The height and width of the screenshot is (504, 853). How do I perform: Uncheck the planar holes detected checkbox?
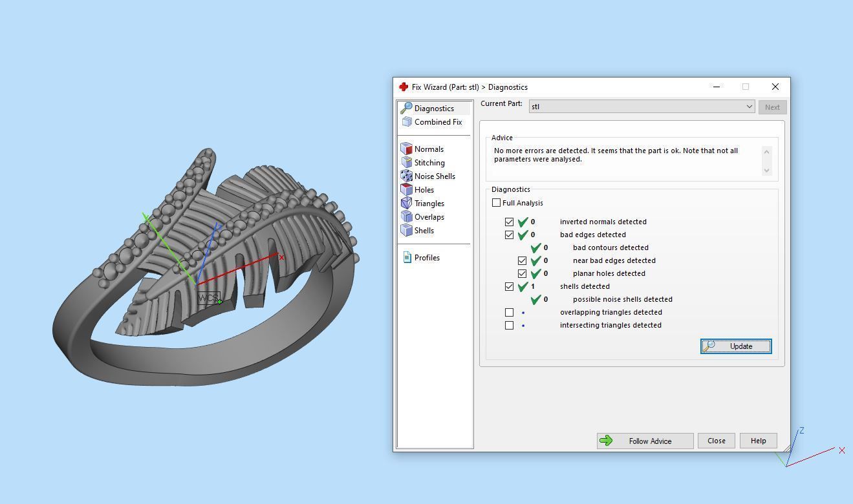point(522,273)
